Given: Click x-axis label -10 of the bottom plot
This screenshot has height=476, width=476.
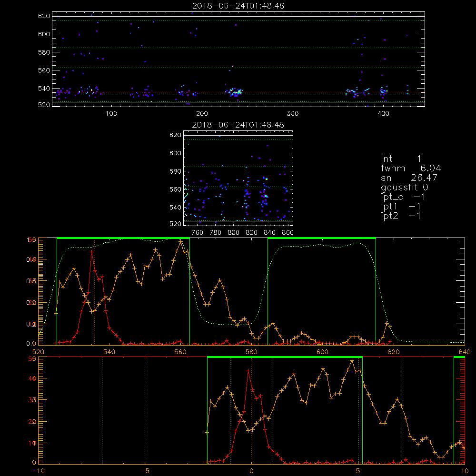Looking at the screenshot, I should point(38,471).
